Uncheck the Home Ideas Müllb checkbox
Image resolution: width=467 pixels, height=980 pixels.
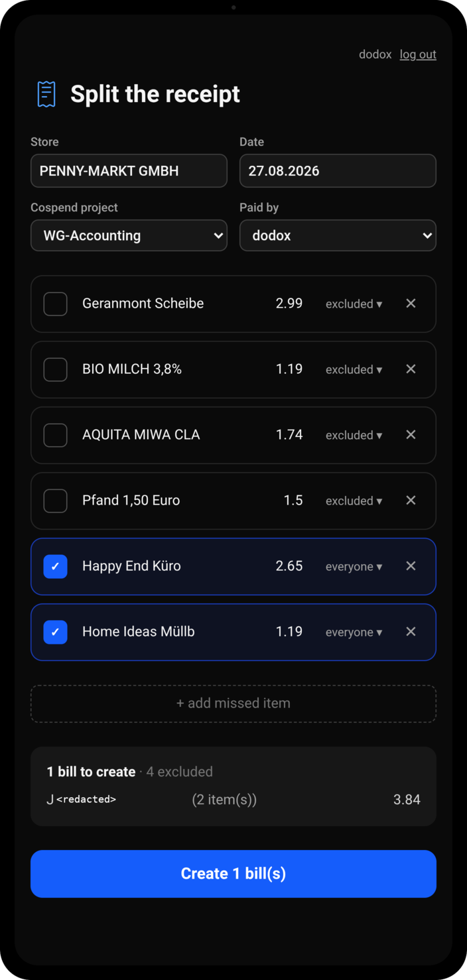[x=55, y=632]
